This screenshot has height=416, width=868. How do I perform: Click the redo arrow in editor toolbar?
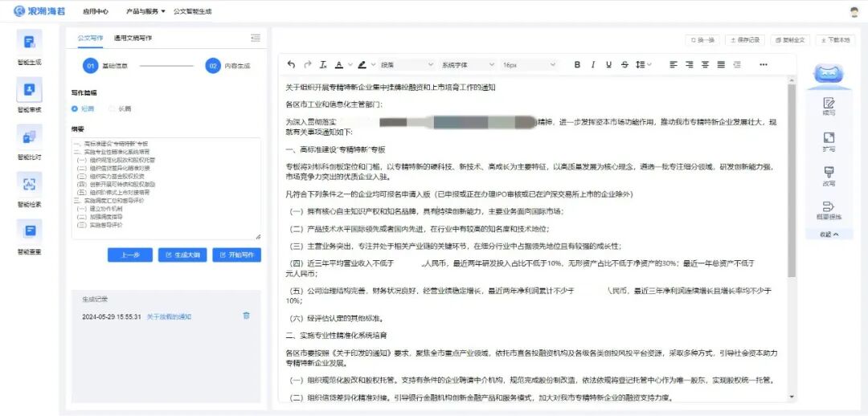point(308,65)
